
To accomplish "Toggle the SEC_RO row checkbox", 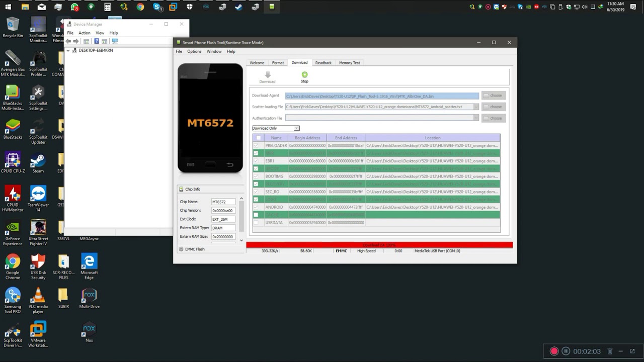I will point(256,192).
